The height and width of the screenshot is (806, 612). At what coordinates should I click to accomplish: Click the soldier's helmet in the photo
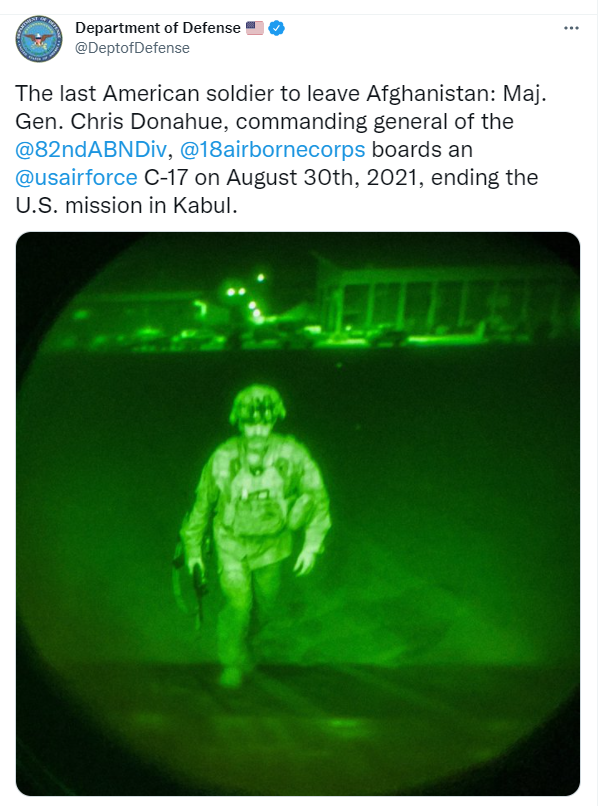257,405
